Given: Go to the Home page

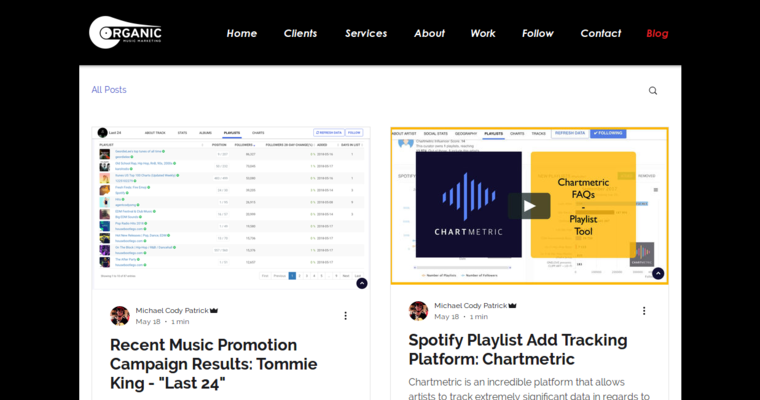Looking at the screenshot, I should pyautogui.click(x=241, y=33).
